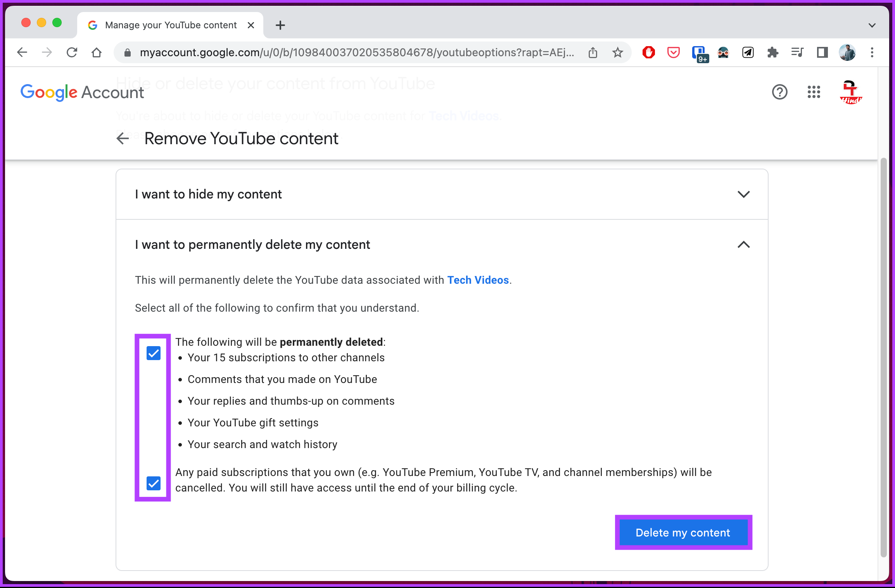
Task: Uncheck the permanently deleted confirmation checkbox
Action: click(154, 353)
